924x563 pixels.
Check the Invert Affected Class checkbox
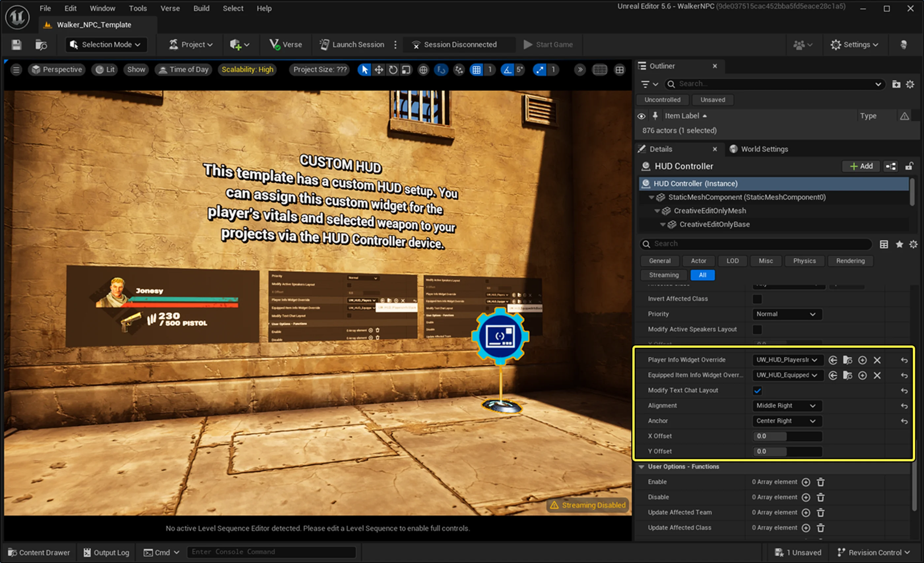pos(757,299)
